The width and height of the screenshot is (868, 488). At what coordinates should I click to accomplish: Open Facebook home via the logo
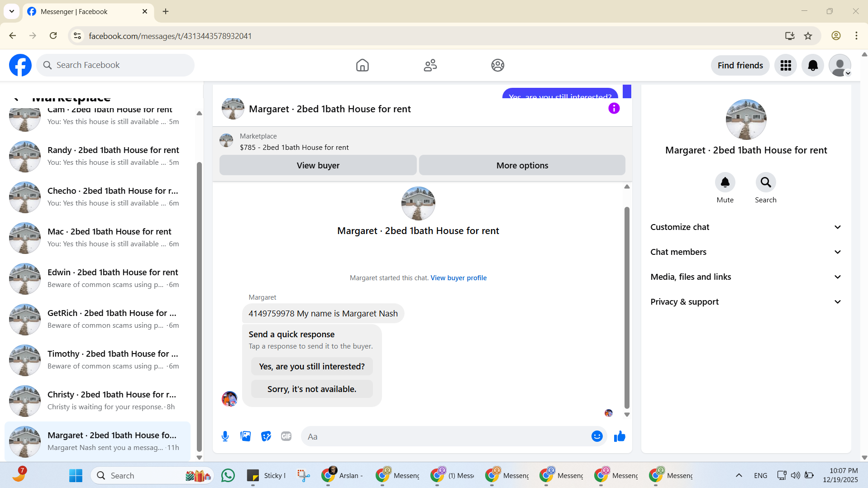click(20, 65)
